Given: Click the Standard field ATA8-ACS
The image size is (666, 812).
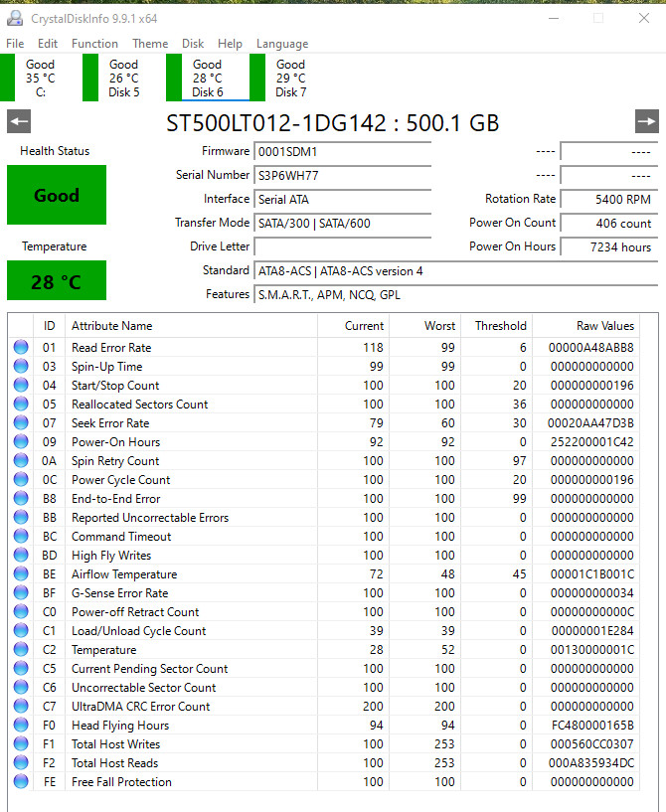Looking at the screenshot, I should click(x=455, y=271).
